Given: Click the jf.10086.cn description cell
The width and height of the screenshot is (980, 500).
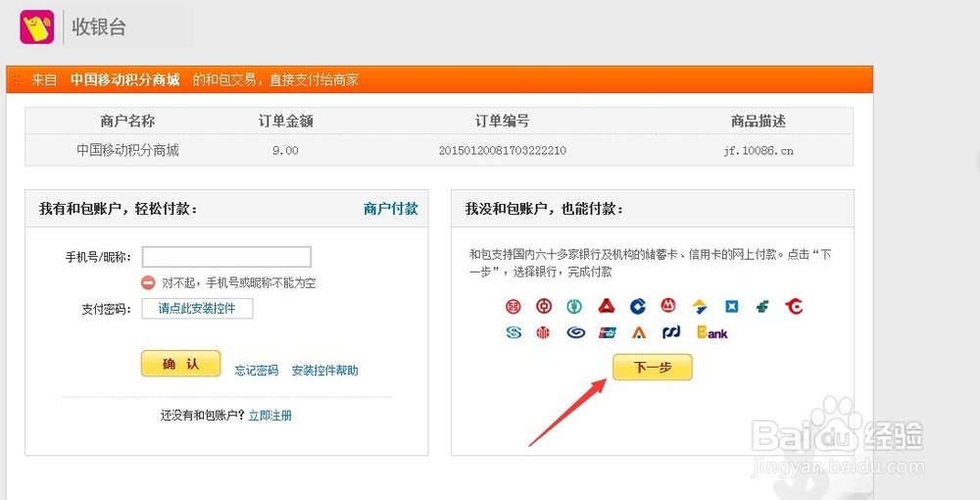Looking at the screenshot, I should click(759, 151).
